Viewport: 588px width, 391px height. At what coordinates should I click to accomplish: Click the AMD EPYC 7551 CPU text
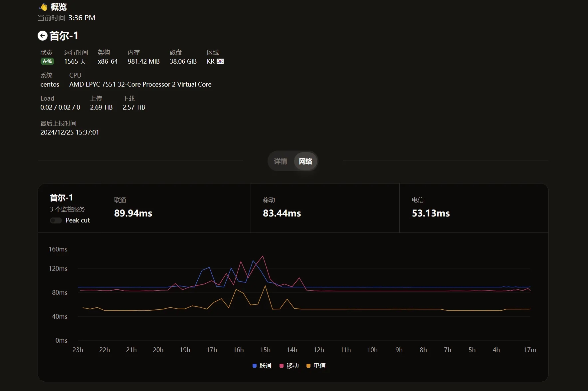pos(140,84)
